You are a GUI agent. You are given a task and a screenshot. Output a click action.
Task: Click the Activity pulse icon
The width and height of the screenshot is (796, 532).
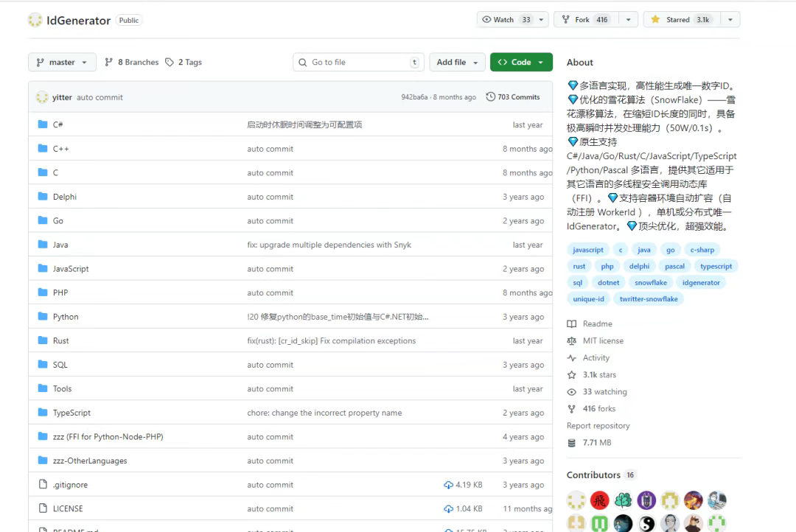[572, 358]
